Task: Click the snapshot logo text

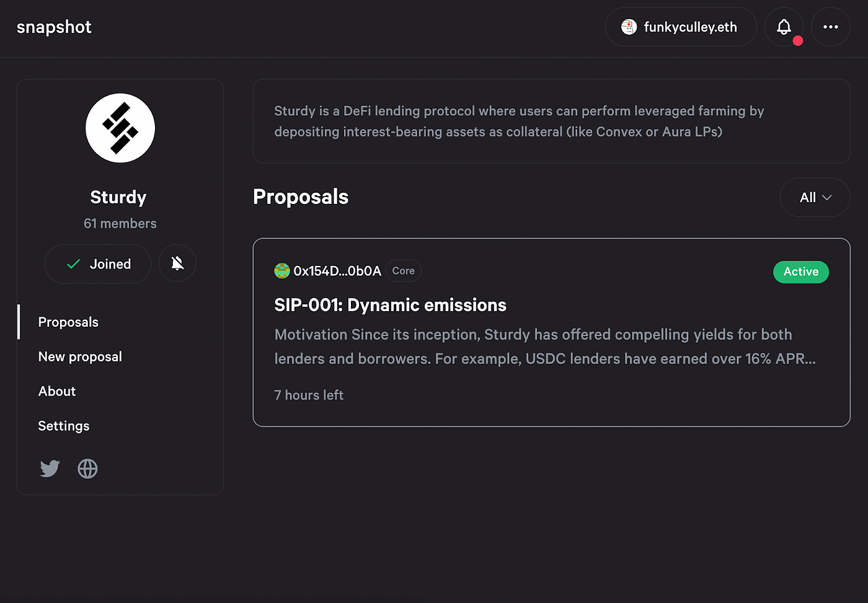Action: 54,27
